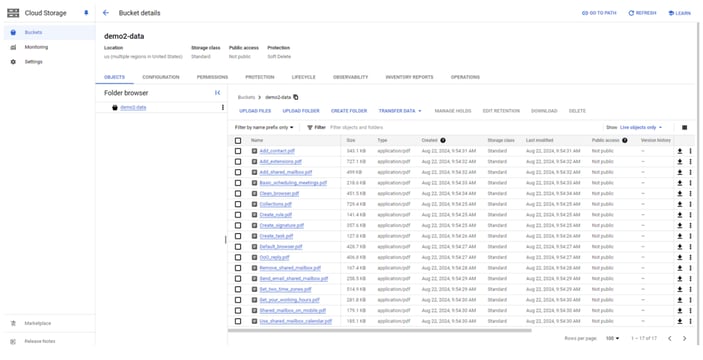This screenshot has width=703, height=360.
Task: Go to the previous results page
Action: 670,338
